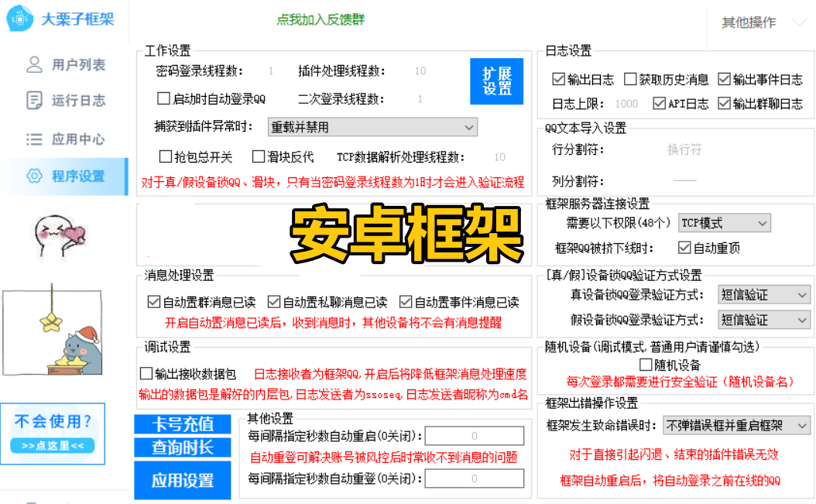This screenshot has height=504, width=816.
Task: Click the 点我加入反馈群 link
Action: (321, 19)
